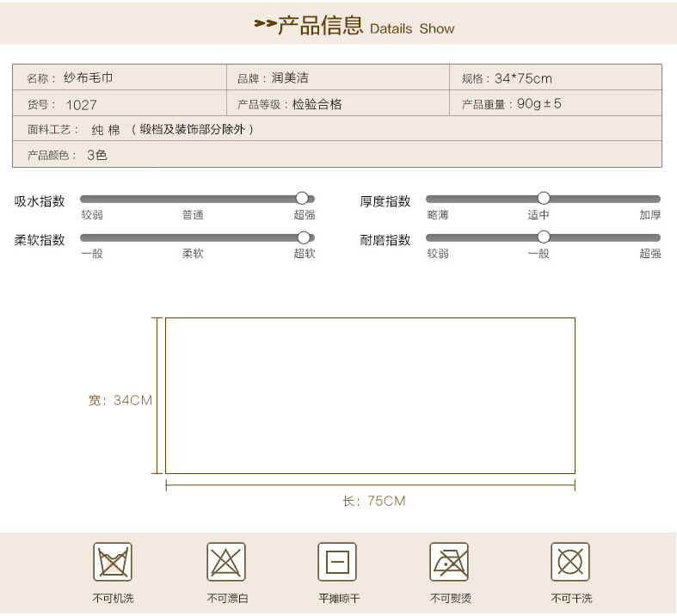
Task: Click 超软 under the softness slider
Action: (305, 253)
